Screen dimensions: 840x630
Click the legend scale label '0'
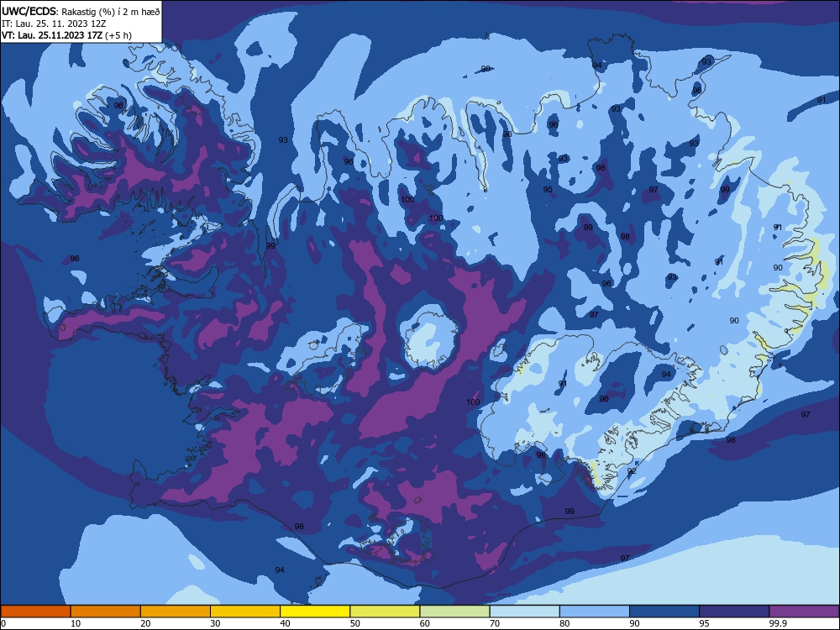3,623
